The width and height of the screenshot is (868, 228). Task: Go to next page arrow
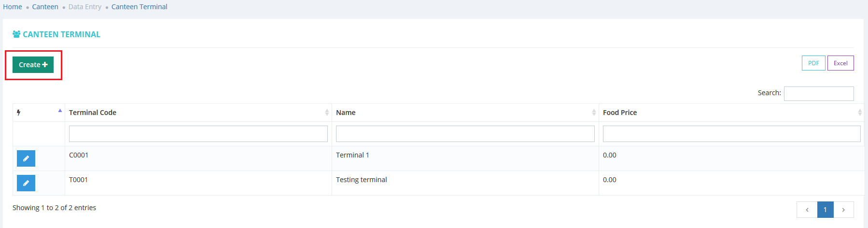tap(843, 210)
